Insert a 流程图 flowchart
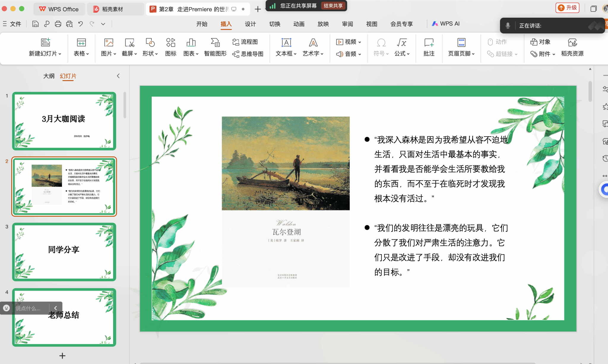 click(245, 42)
